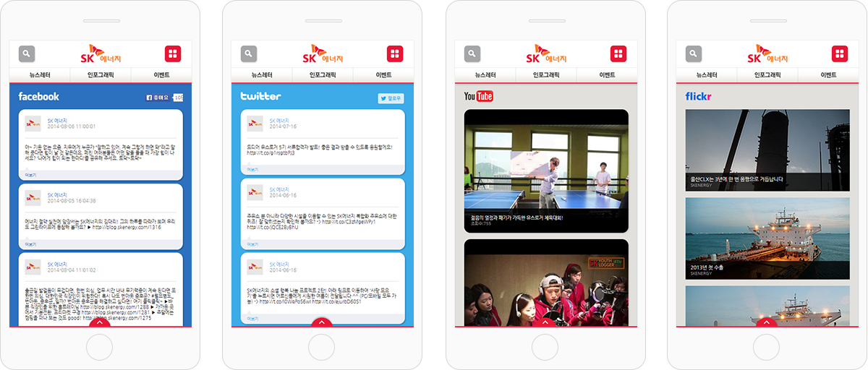Screen dimensions: 868x370
Task: Select the 인포그래픽 tab on the twitter screen
Action: (x=322, y=75)
